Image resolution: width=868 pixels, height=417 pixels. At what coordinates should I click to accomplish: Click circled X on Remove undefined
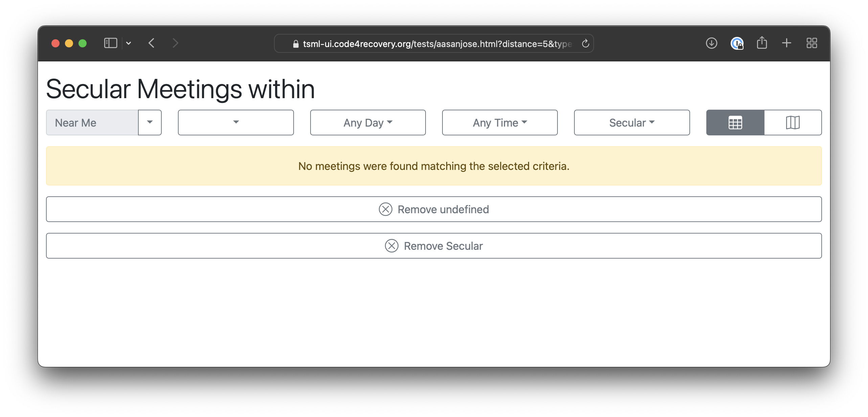click(385, 210)
